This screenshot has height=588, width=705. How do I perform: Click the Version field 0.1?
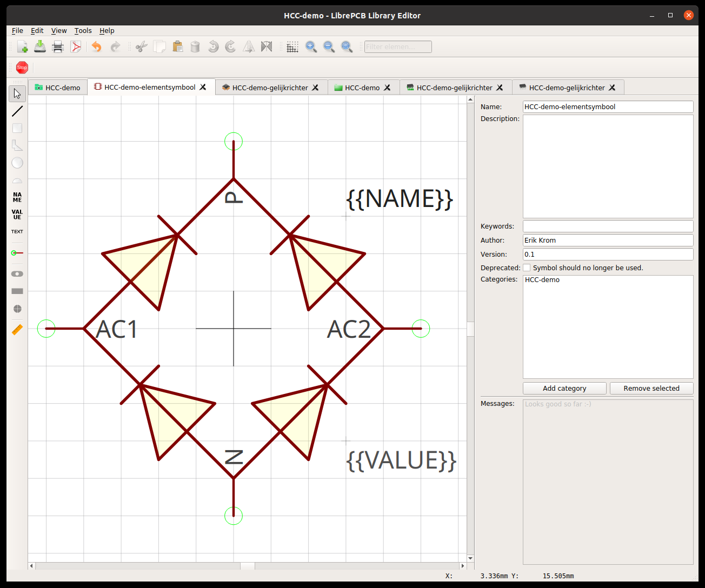[x=608, y=255]
